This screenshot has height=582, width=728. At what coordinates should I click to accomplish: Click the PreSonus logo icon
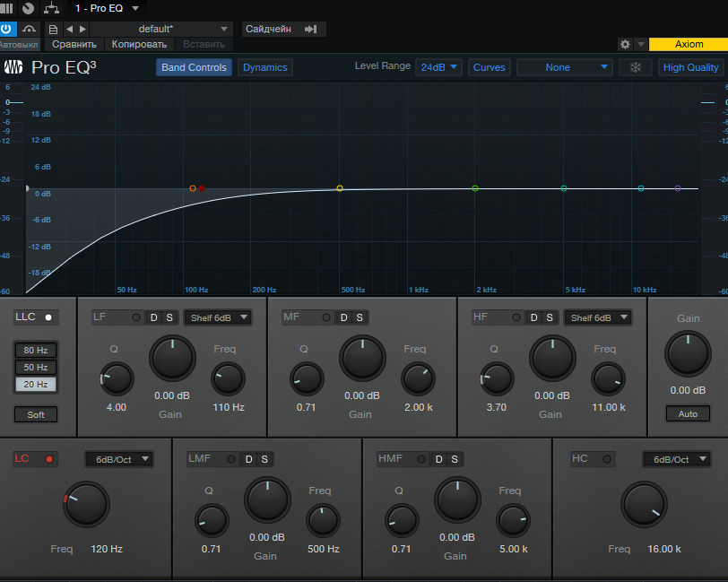tap(13, 67)
